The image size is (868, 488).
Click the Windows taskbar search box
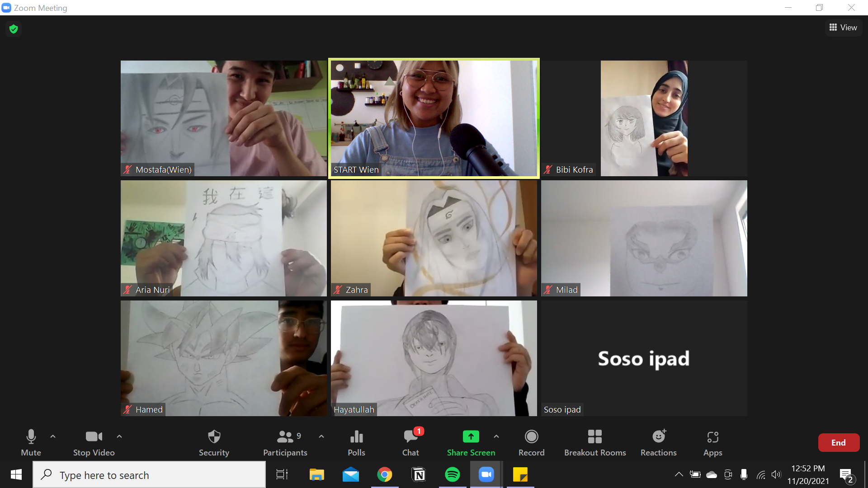pos(149,475)
